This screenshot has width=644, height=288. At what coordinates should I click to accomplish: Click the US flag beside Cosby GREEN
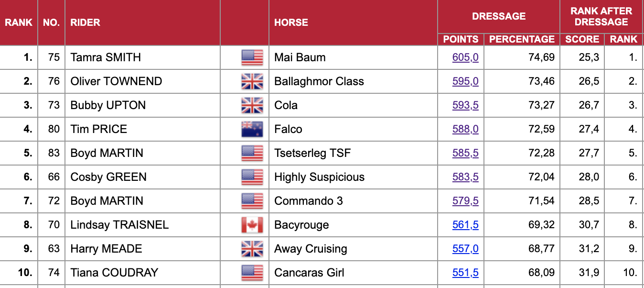point(252,177)
